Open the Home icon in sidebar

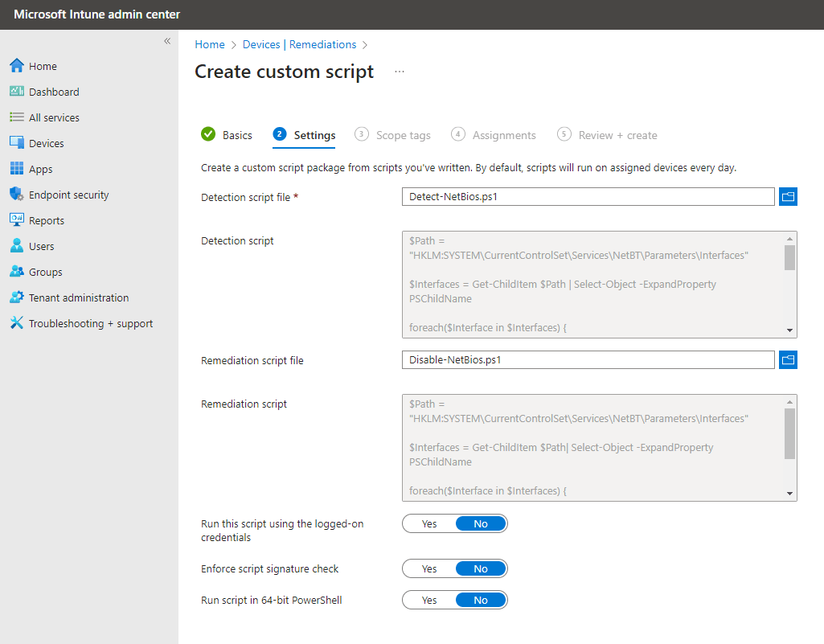(17, 66)
